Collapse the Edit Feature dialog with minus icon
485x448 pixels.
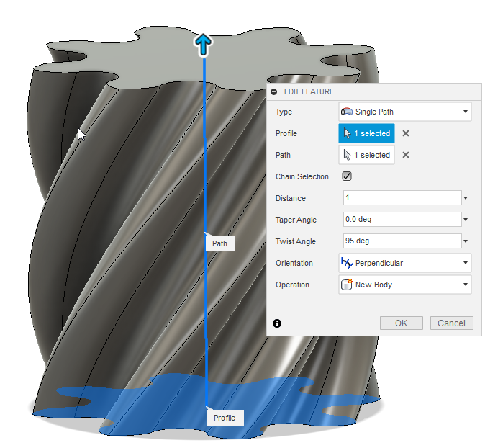tap(273, 91)
